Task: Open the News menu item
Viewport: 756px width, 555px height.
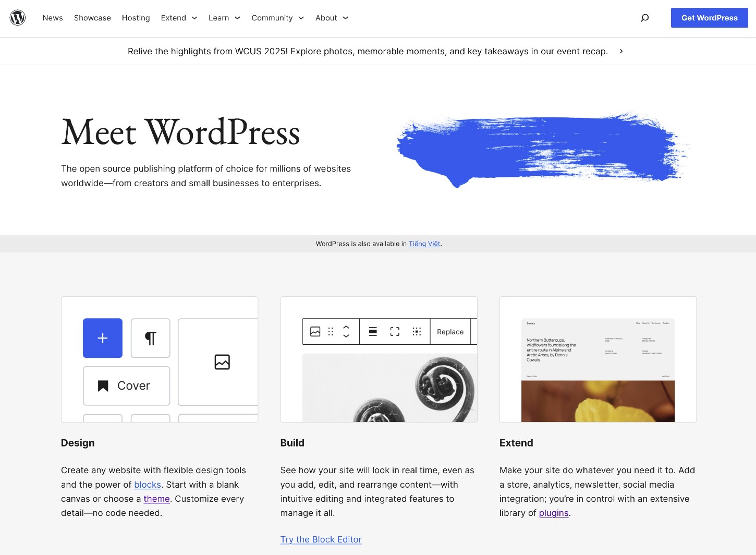Action: coord(52,18)
